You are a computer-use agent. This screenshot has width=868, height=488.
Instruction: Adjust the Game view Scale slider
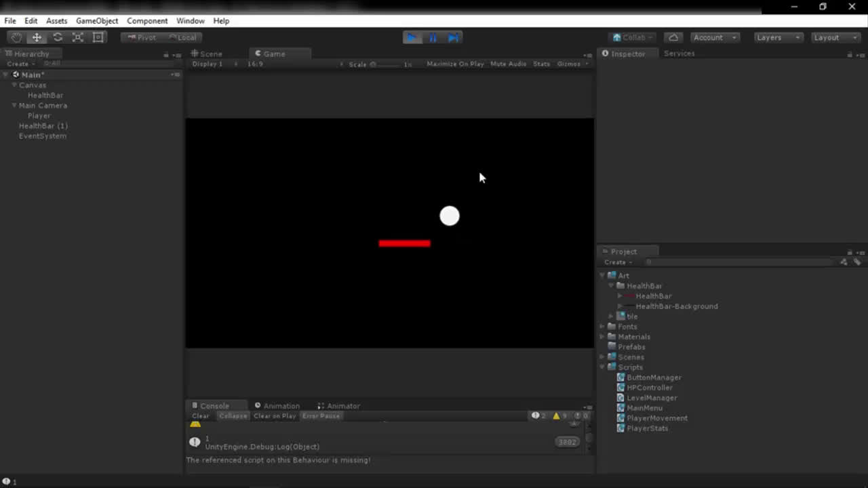[385, 64]
